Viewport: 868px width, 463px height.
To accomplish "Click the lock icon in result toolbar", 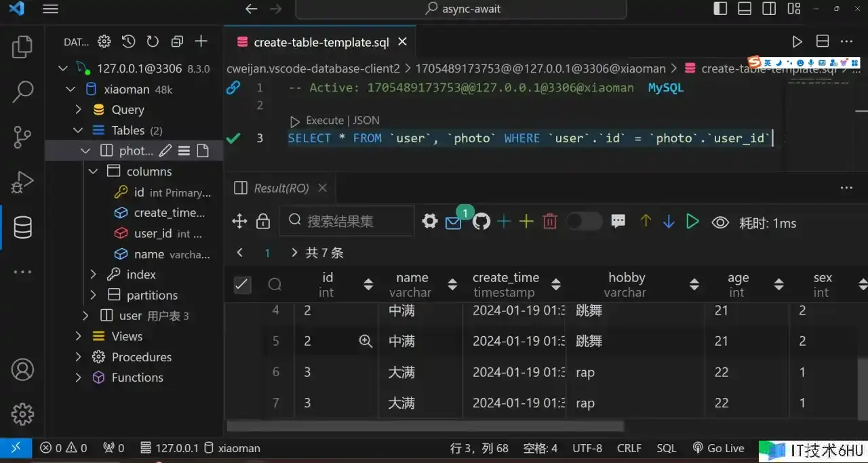I will (263, 222).
